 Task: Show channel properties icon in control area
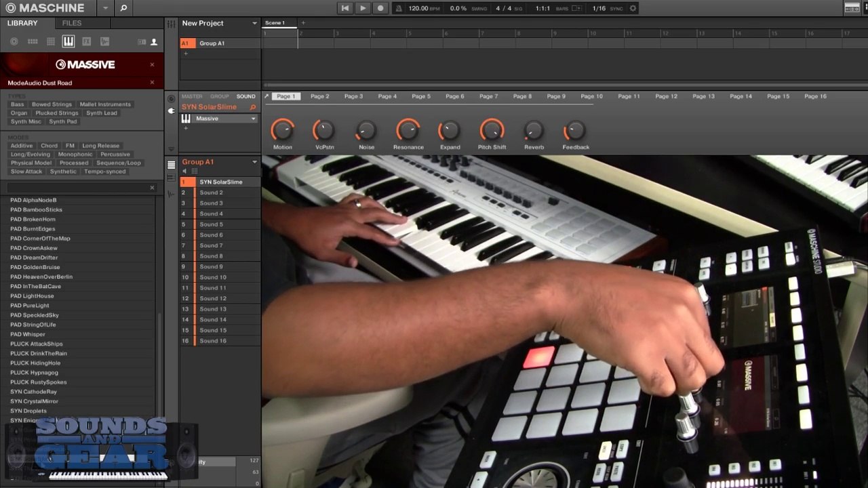171,99
